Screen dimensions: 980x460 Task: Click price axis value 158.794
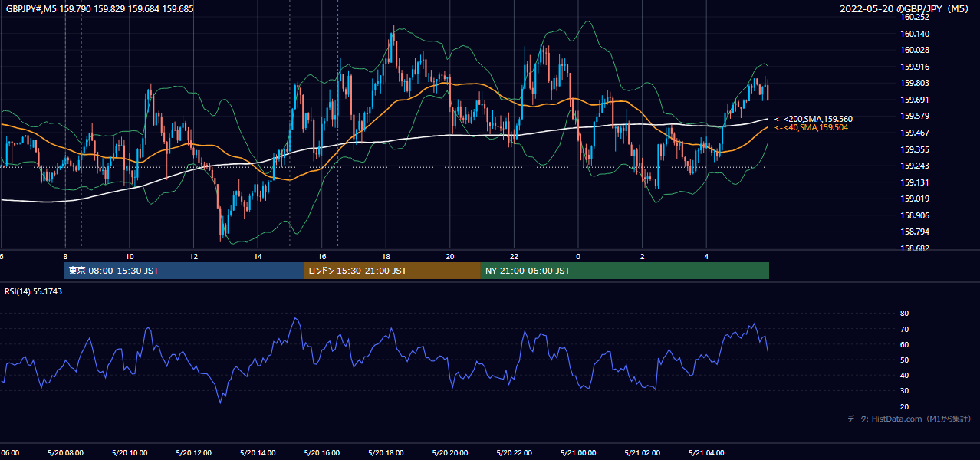915,232
